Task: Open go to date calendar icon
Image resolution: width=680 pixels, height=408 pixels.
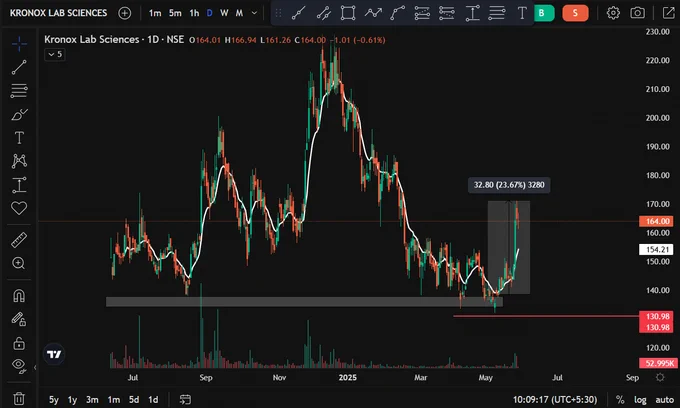Action: 185,399
